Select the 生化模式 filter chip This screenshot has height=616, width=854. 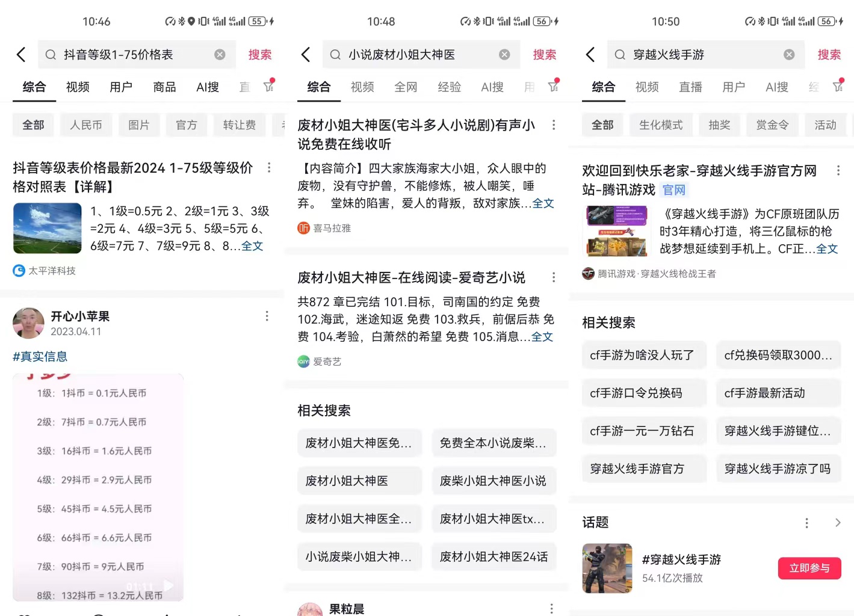pyautogui.click(x=661, y=125)
